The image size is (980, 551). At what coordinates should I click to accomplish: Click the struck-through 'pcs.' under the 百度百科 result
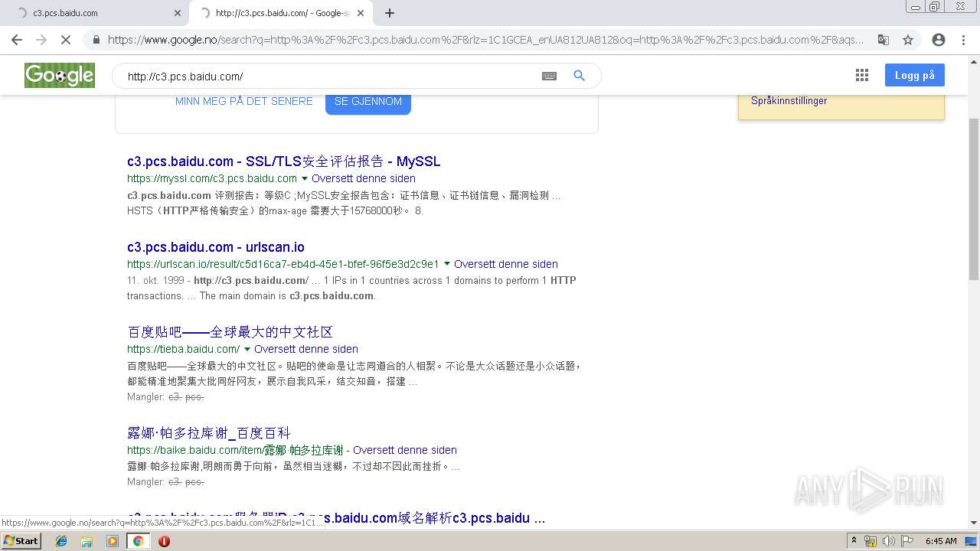click(194, 482)
